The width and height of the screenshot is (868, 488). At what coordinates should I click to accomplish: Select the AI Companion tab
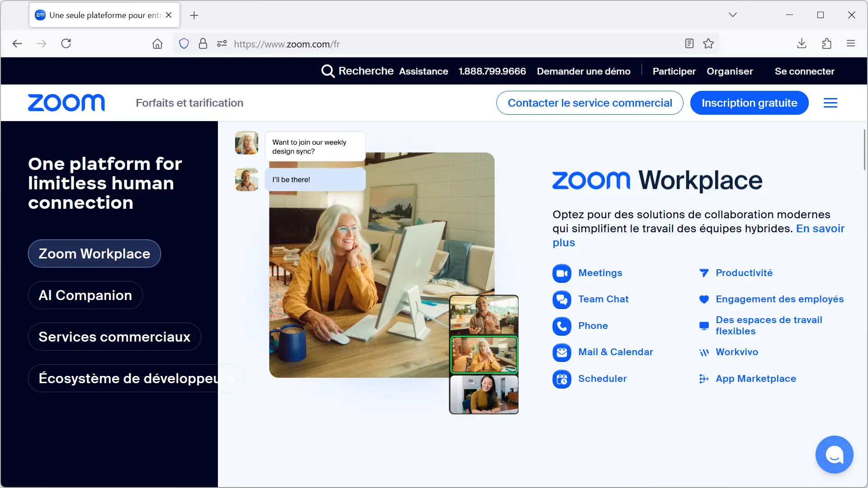pyautogui.click(x=85, y=296)
